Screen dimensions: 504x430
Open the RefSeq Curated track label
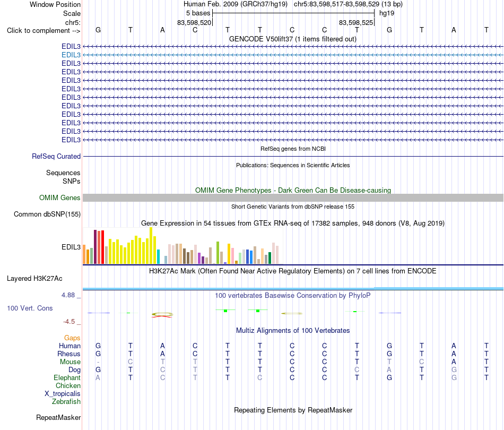pyautogui.click(x=56, y=156)
